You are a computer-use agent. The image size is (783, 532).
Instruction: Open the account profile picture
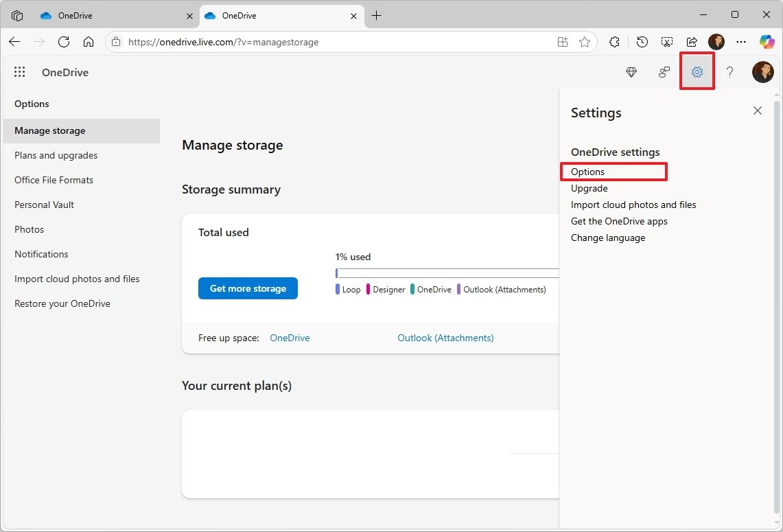pos(762,72)
